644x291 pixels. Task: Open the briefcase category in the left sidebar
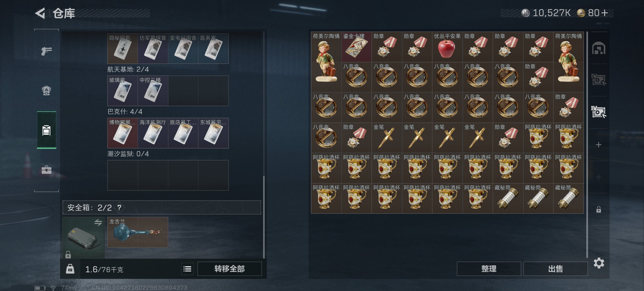[x=46, y=170]
